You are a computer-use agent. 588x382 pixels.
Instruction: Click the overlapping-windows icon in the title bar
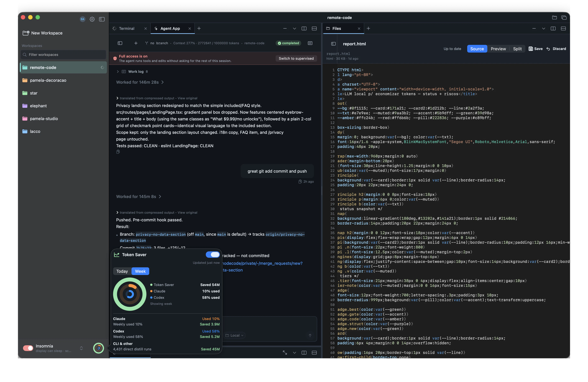point(564,18)
